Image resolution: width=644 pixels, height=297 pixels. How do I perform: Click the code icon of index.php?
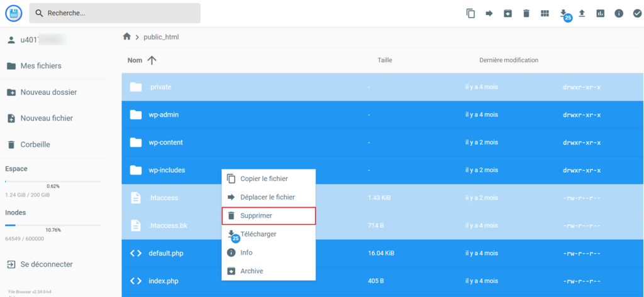tap(136, 281)
